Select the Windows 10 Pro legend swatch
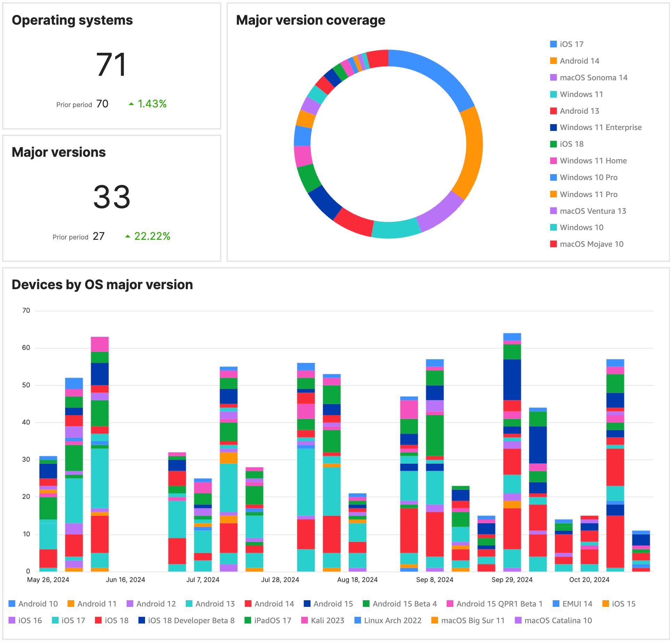Viewport: 672px width, 643px height. tap(553, 177)
